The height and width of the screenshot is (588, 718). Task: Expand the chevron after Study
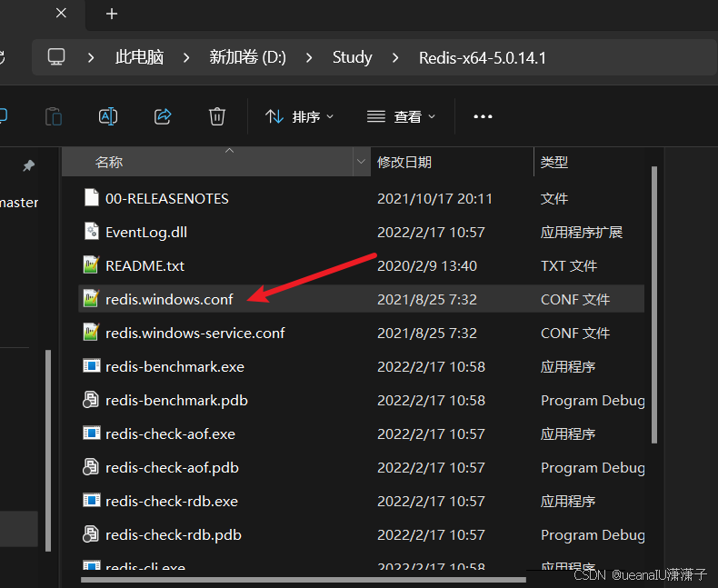(x=395, y=57)
